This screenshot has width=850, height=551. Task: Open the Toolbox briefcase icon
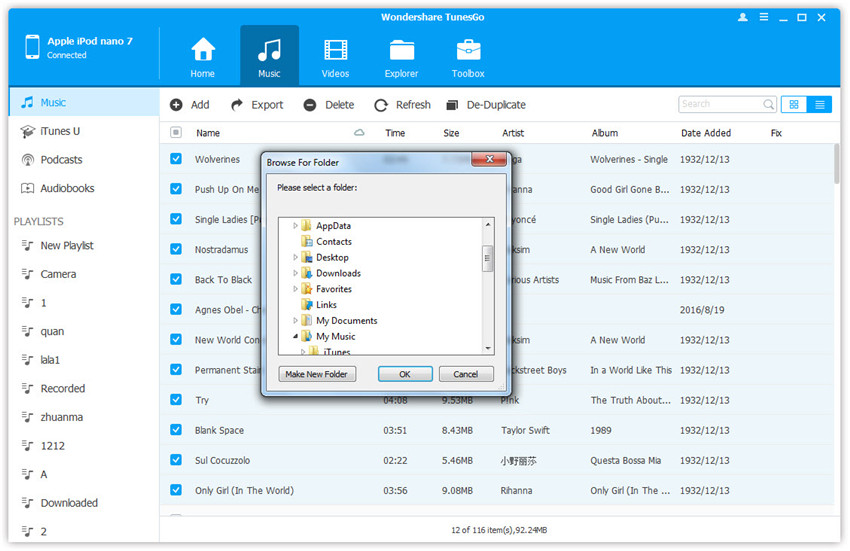coord(468,50)
